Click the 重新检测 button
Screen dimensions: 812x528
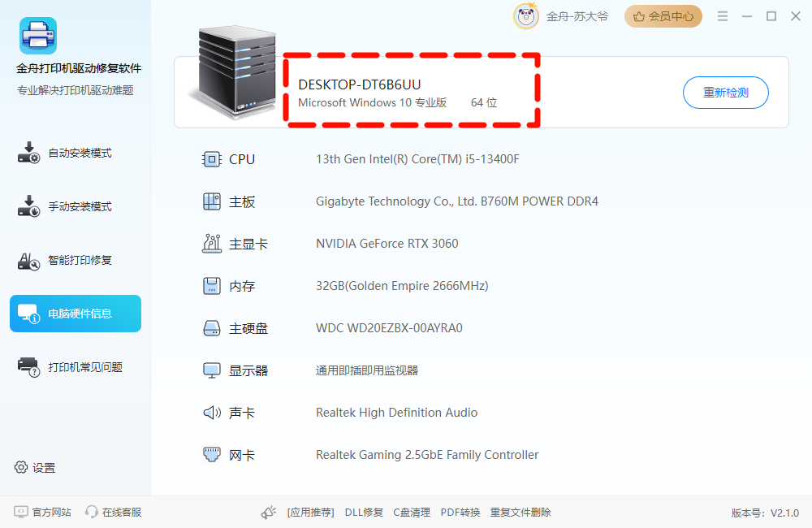pyautogui.click(x=725, y=93)
